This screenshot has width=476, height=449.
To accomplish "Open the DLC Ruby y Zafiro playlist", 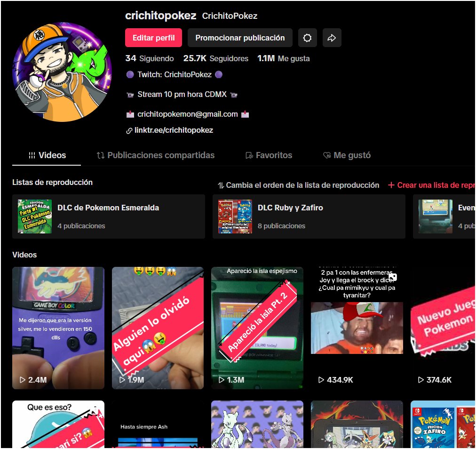I will coord(309,216).
